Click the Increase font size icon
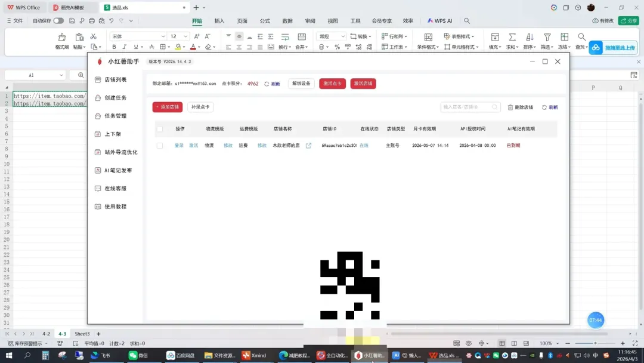644x363 pixels. point(197,36)
